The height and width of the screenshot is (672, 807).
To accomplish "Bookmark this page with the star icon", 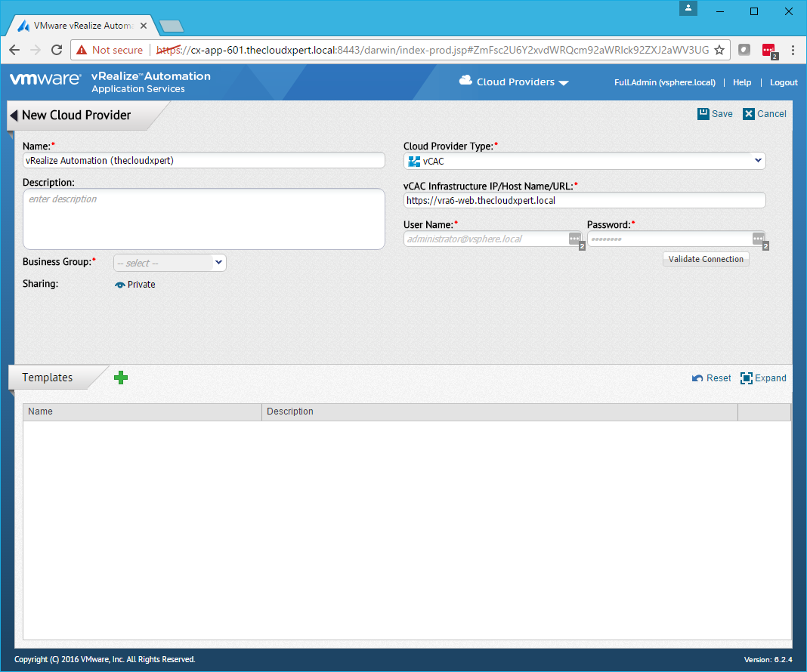I will click(719, 50).
